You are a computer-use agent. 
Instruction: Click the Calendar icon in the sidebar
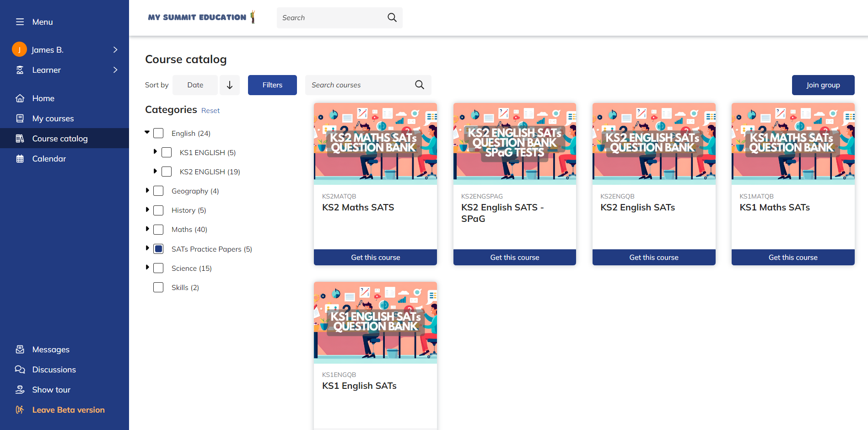point(20,159)
